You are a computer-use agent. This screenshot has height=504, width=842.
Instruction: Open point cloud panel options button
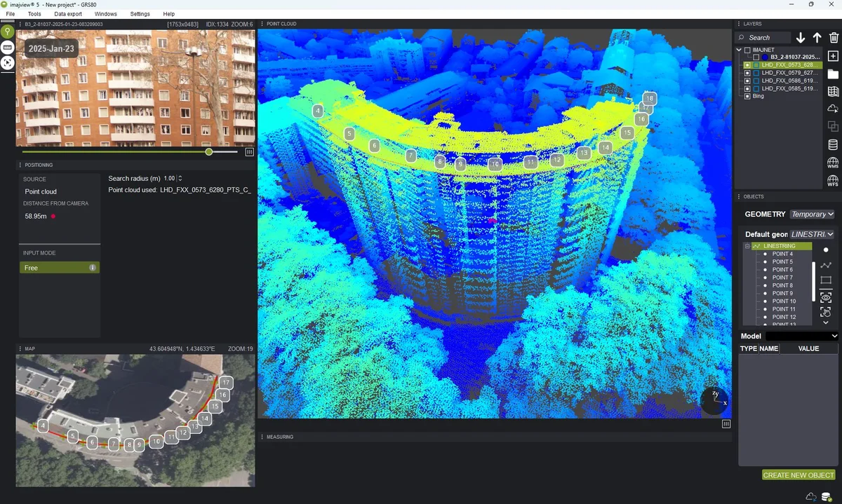[x=726, y=423]
